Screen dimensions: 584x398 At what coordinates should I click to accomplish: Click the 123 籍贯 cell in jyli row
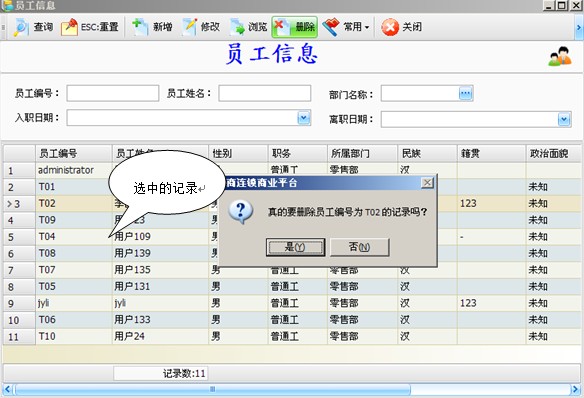point(491,303)
